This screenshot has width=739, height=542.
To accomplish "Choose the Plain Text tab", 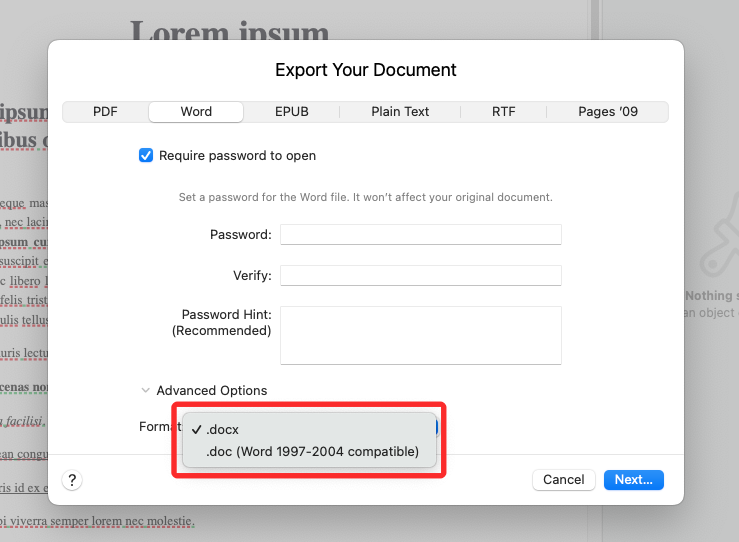I will [400, 112].
